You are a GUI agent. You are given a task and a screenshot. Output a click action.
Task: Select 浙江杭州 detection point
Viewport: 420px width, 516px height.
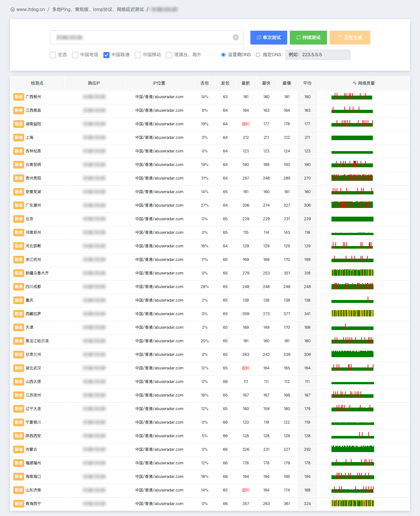33,260
